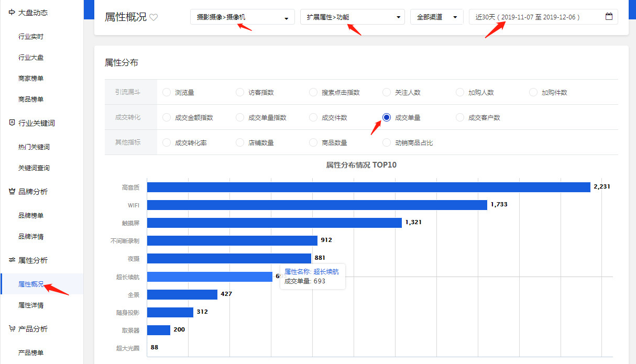Screen dimensions: 636x364
Task: Open 品牌榜单 menu item
Action: pos(31,216)
